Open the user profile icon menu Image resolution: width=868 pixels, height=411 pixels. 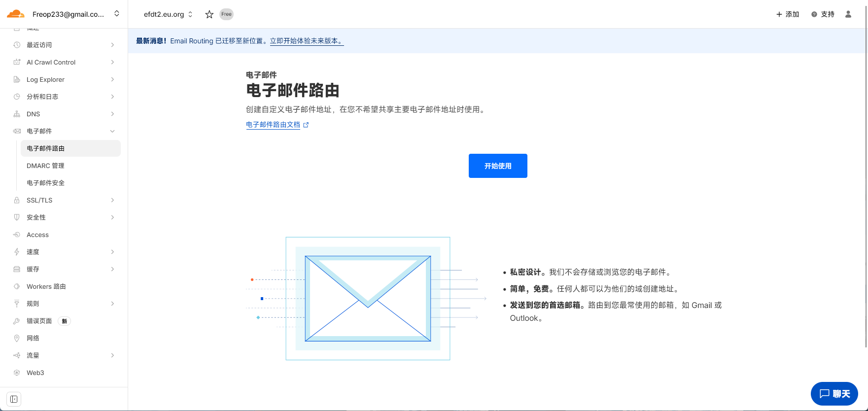[848, 14]
